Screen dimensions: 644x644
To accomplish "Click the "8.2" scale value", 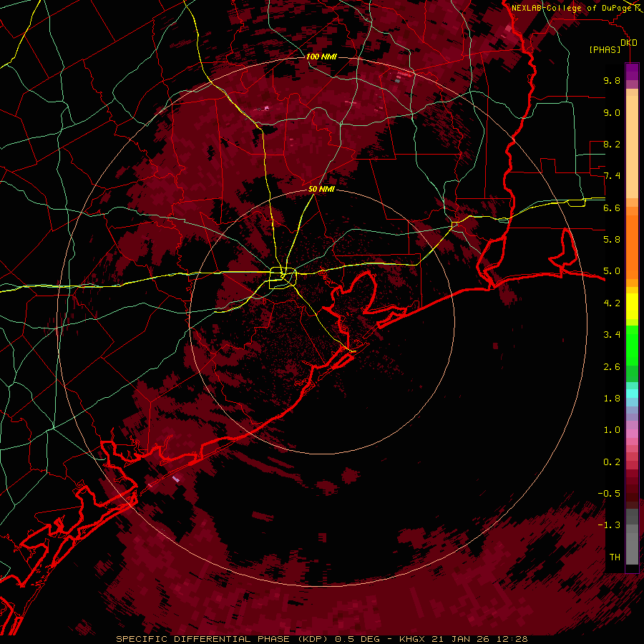I will click(612, 144).
